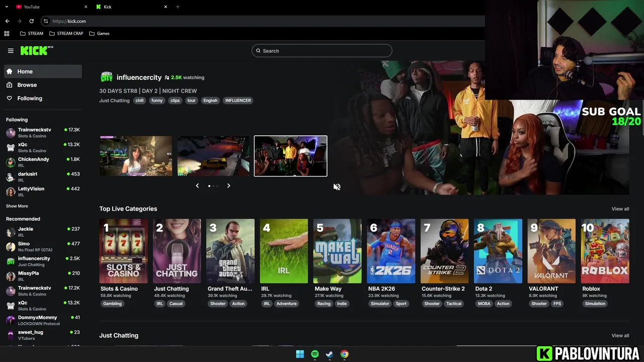Open Dota 2 category card
Viewport: 644px width, 362px height.
click(x=498, y=251)
